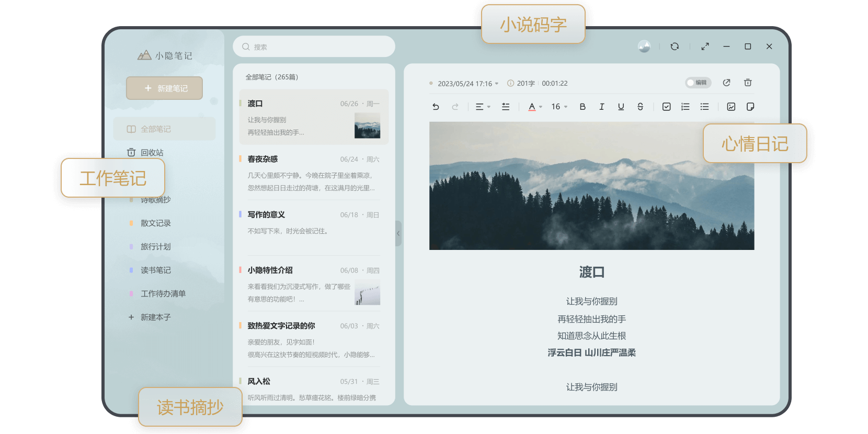Image resolution: width=868 pixels, height=434 pixels.
Task: Click 新建本子 to add a notebook
Action: coord(155,317)
